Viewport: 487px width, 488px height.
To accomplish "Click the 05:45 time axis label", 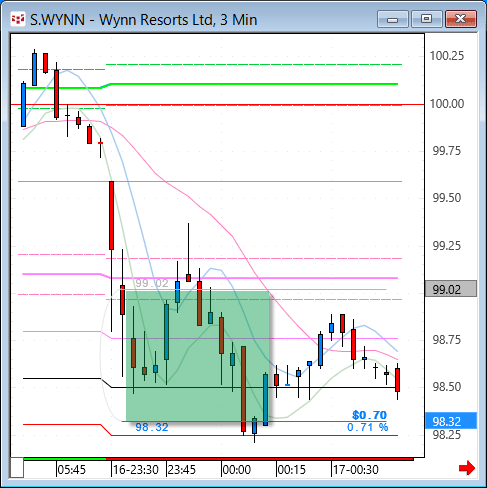I will coord(72,470).
